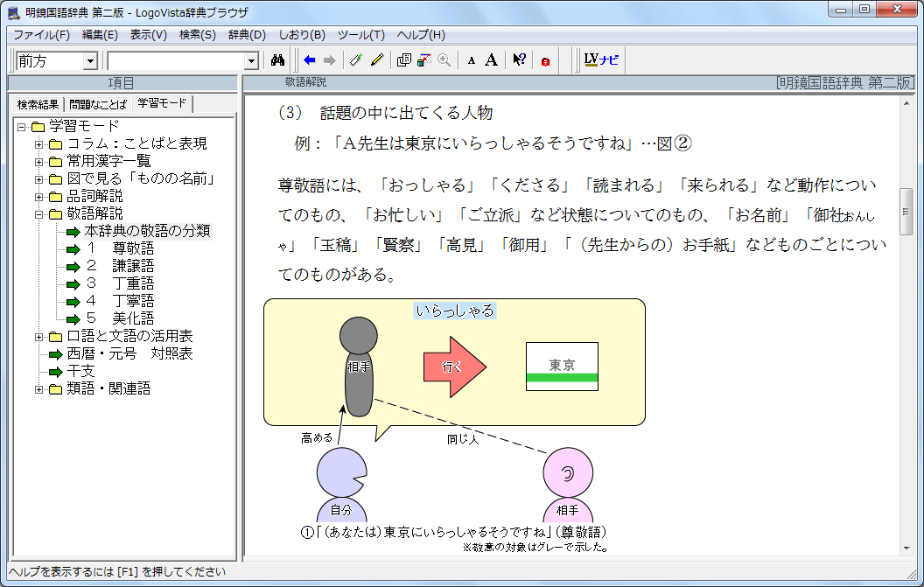Open the 辞典(D) menu
Image resolution: width=924 pixels, height=587 pixels.
246,35
